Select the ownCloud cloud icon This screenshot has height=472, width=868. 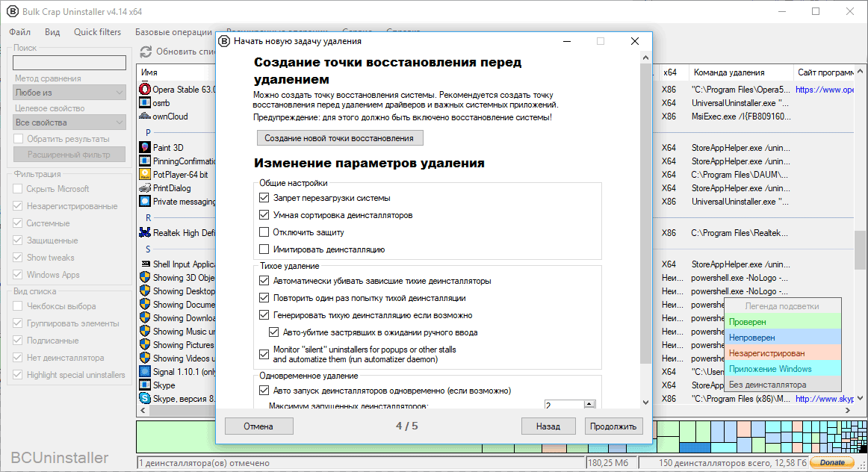click(x=145, y=117)
